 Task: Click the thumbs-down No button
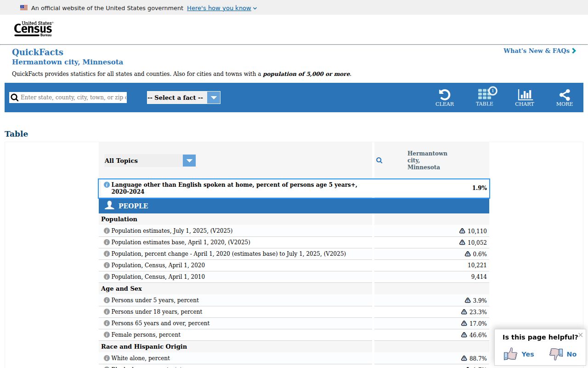click(563, 354)
